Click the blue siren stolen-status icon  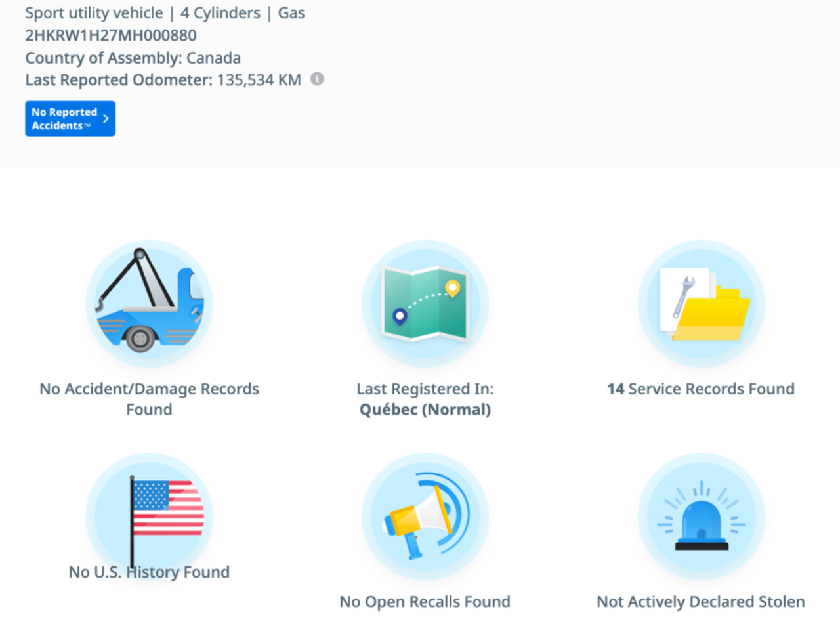[x=701, y=516]
